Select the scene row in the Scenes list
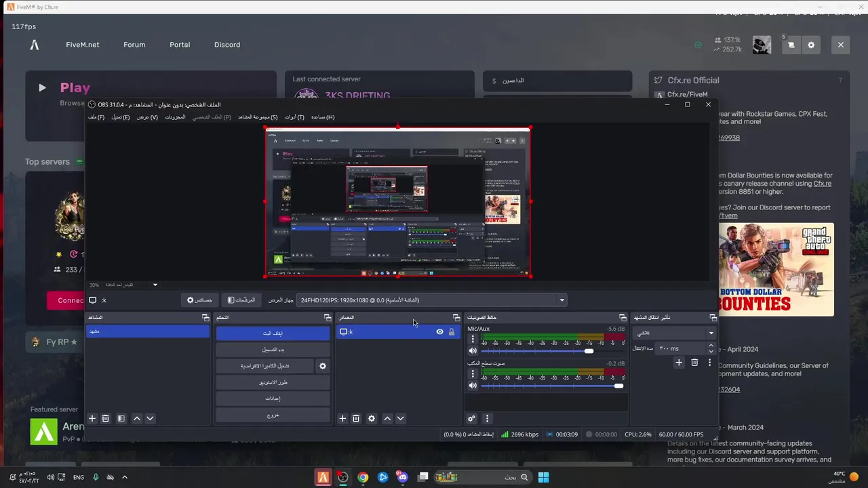868x488 pixels. point(147,331)
